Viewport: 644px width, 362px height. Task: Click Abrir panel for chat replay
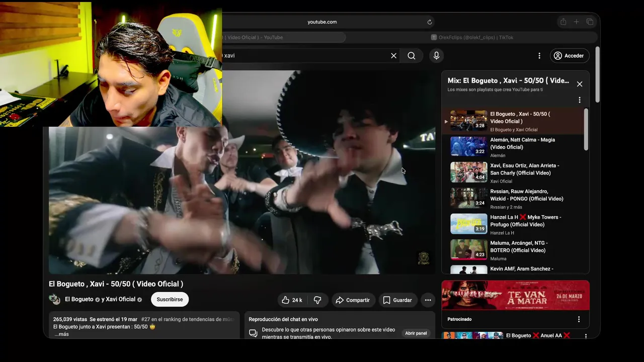(x=416, y=333)
